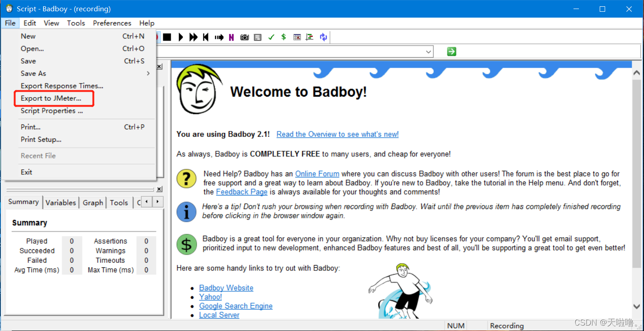644x331 pixels.
Task: Switch to the Variables tab
Action: pyautogui.click(x=61, y=203)
